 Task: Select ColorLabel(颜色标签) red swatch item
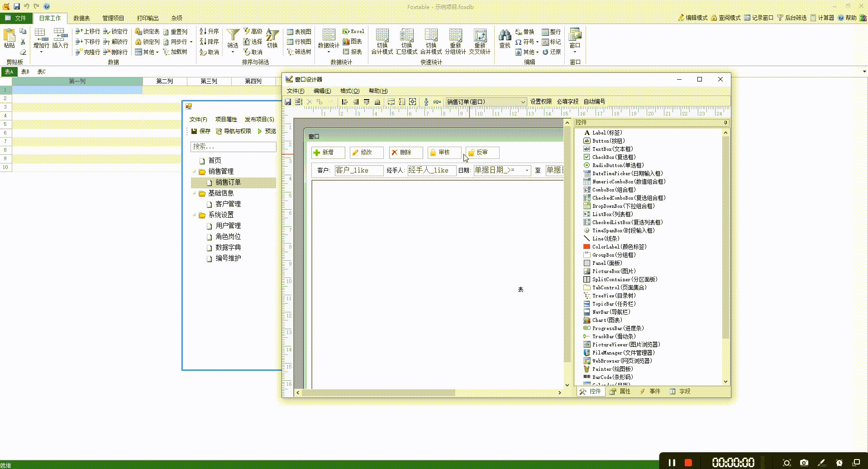[587, 247]
